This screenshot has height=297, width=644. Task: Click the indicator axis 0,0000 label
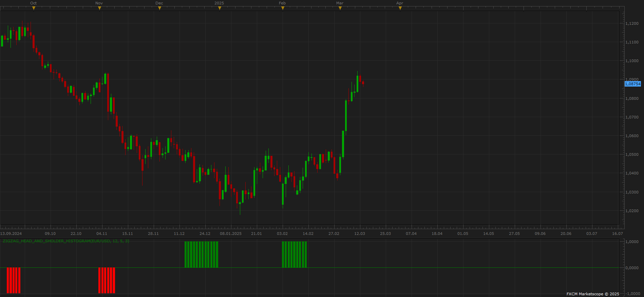click(x=632, y=268)
